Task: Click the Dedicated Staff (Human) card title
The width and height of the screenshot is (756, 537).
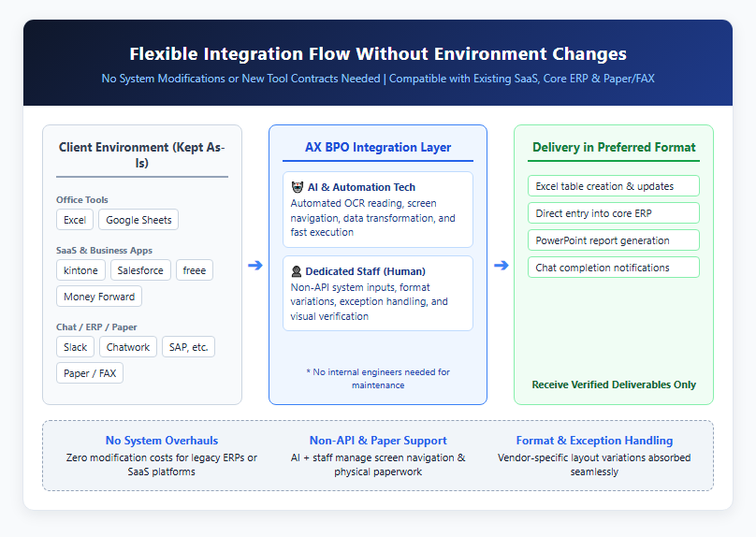Action: (366, 271)
